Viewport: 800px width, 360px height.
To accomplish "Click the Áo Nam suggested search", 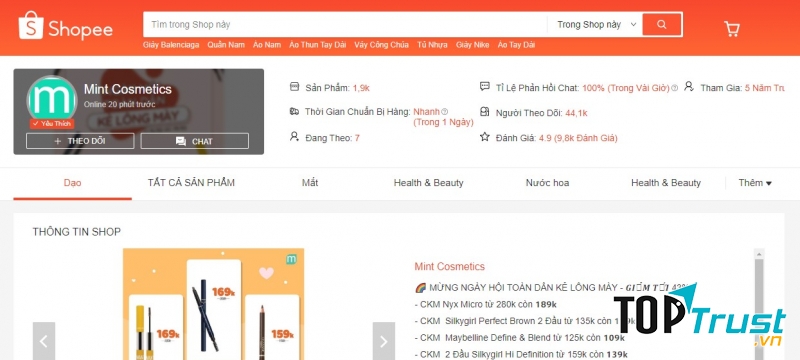I will coord(267,45).
